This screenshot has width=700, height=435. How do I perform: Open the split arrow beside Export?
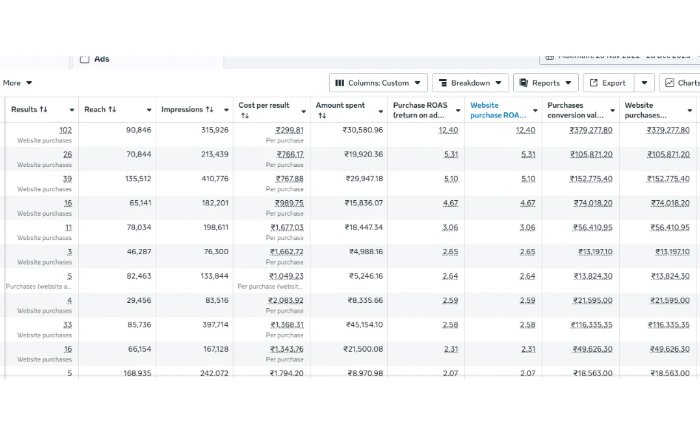click(644, 83)
